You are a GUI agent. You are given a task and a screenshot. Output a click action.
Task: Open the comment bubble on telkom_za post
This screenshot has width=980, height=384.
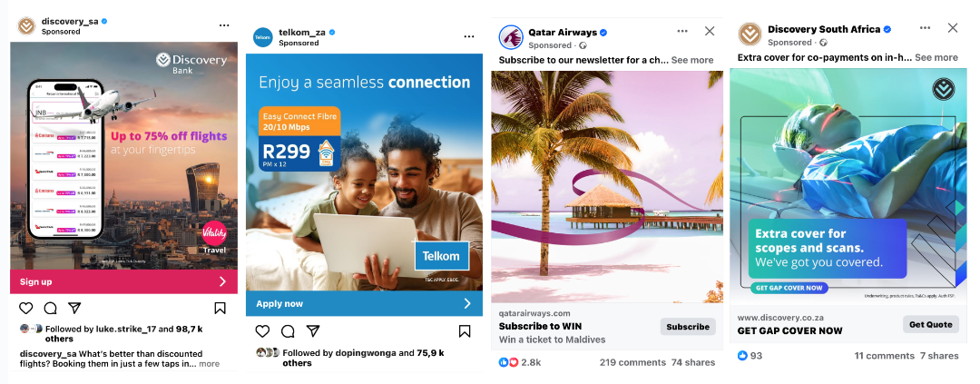[288, 330]
